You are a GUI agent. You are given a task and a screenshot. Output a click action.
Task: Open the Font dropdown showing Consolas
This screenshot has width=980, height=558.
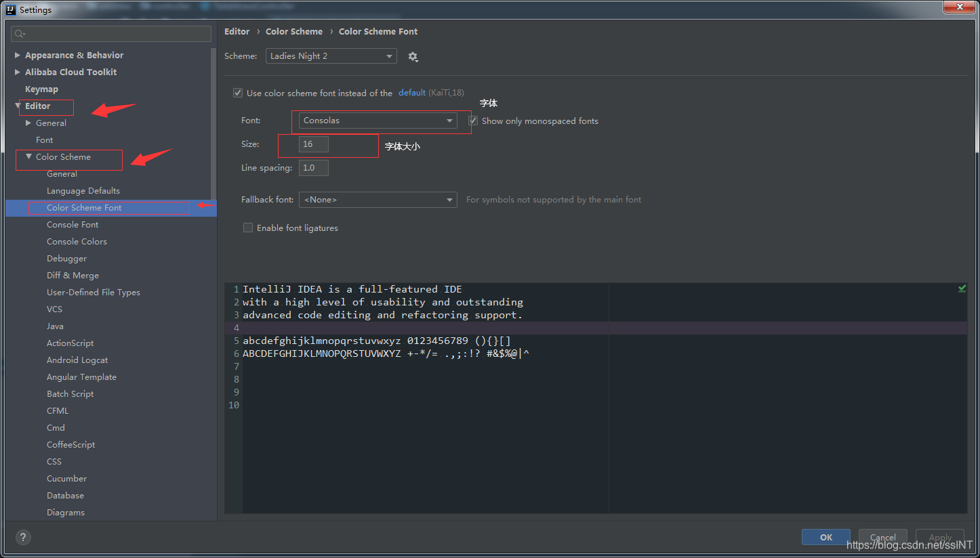pos(378,121)
